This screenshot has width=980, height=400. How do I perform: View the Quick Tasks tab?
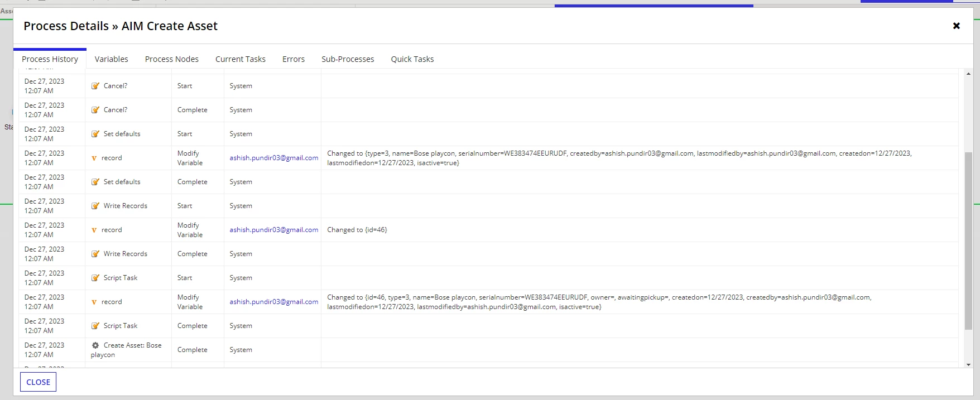[x=412, y=59]
